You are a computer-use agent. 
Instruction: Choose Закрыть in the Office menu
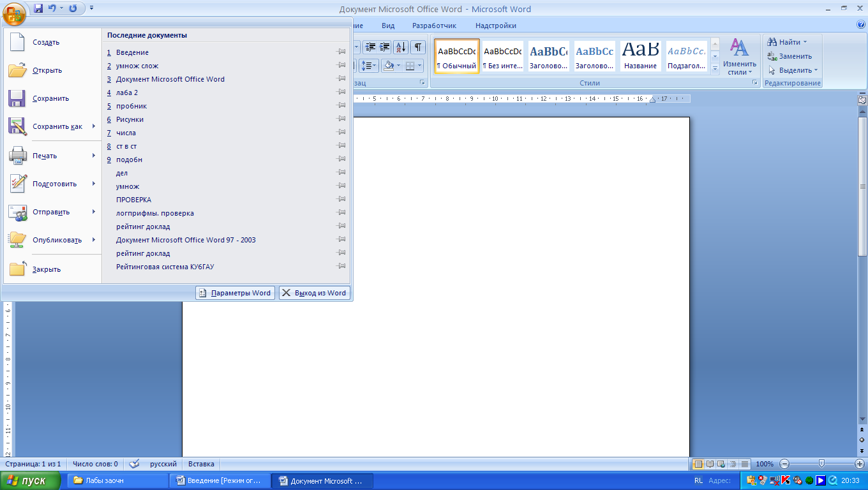tap(52, 269)
